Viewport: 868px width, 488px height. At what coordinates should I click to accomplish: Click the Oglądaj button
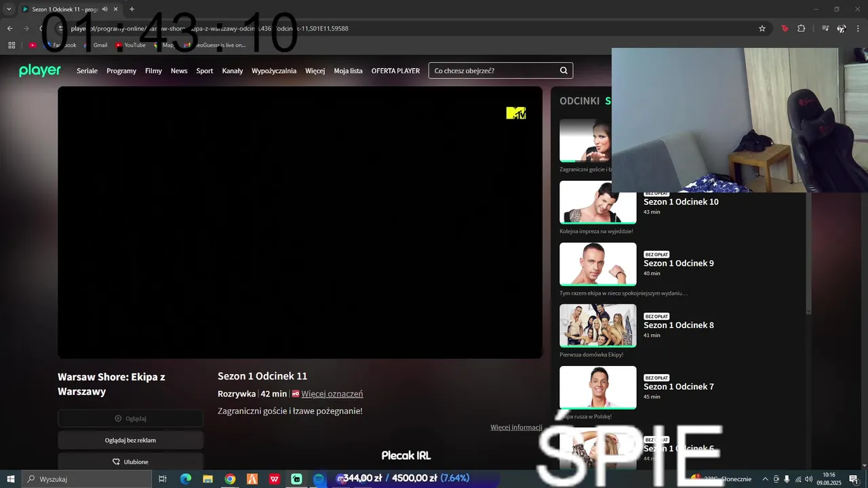coord(130,418)
